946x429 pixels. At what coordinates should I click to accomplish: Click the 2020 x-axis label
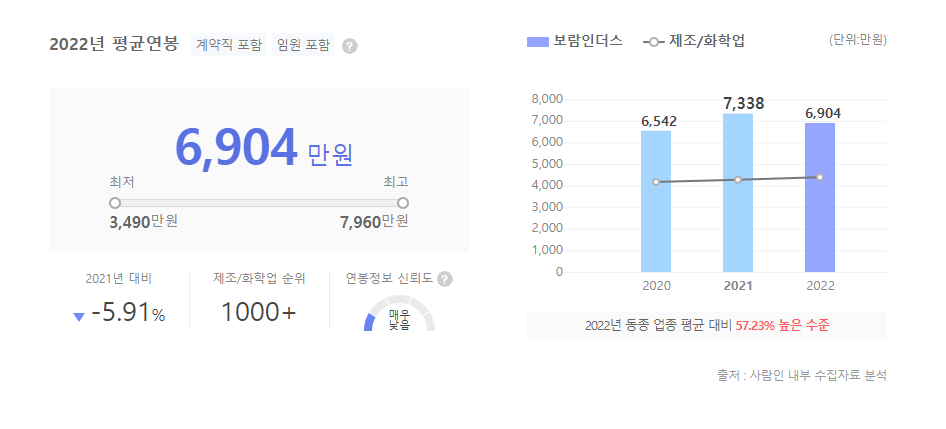tap(656, 286)
